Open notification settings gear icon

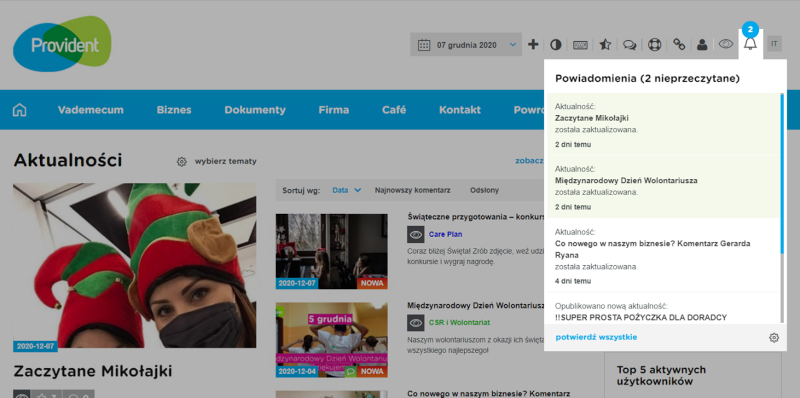point(774,337)
